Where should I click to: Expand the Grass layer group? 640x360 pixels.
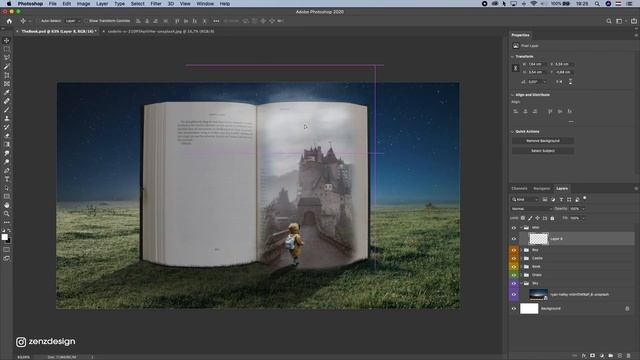click(x=522, y=275)
